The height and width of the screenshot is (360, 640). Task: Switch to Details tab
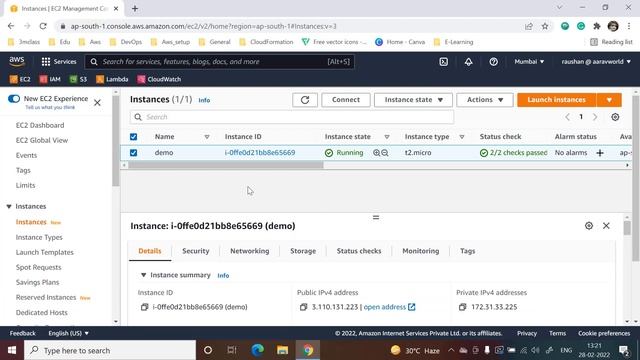coord(150,251)
